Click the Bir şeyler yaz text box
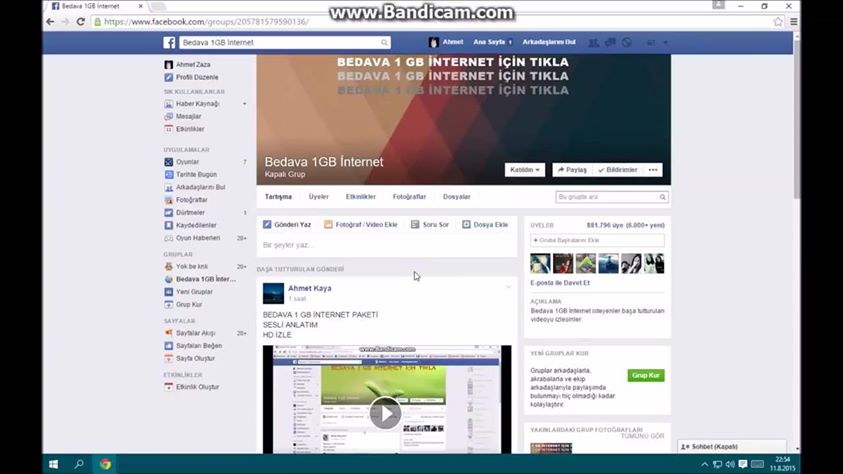Screen dimensions: 843x474 (x=387, y=245)
